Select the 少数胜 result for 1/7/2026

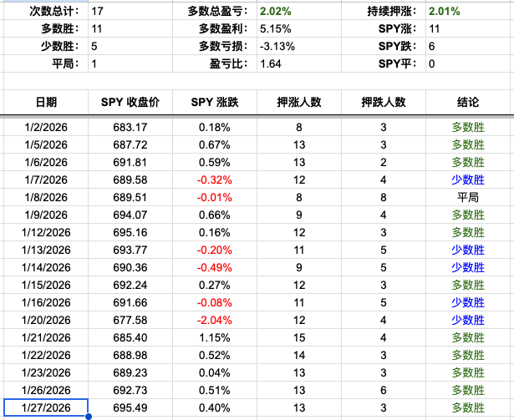[468, 180]
